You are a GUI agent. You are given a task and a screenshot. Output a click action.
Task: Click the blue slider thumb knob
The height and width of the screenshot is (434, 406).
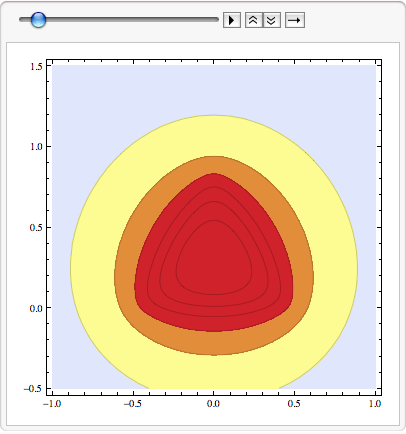click(38, 20)
